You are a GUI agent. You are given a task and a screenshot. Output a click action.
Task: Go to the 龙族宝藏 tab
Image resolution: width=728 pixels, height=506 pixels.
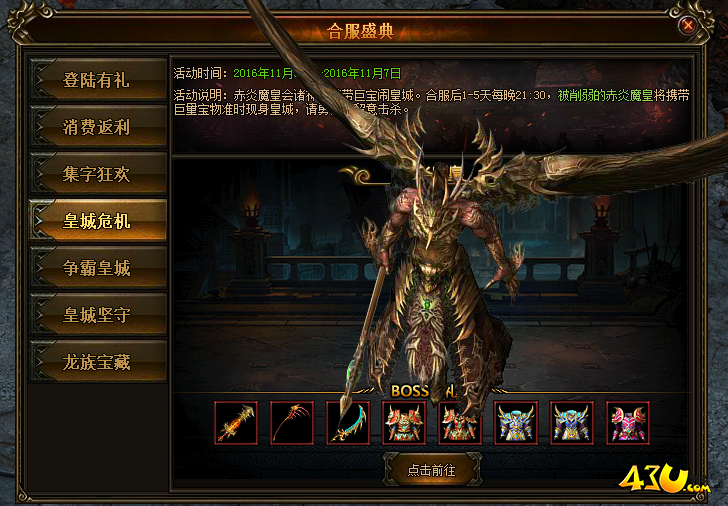(98, 362)
